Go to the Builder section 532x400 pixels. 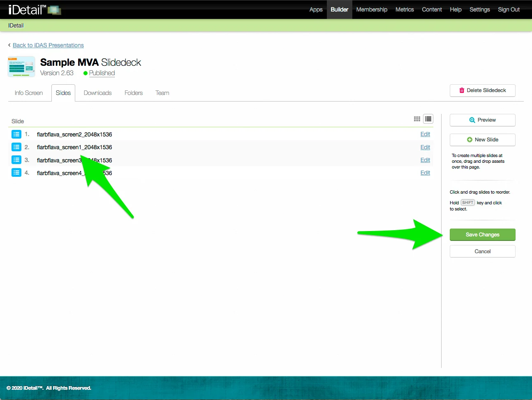tap(340, 9)
